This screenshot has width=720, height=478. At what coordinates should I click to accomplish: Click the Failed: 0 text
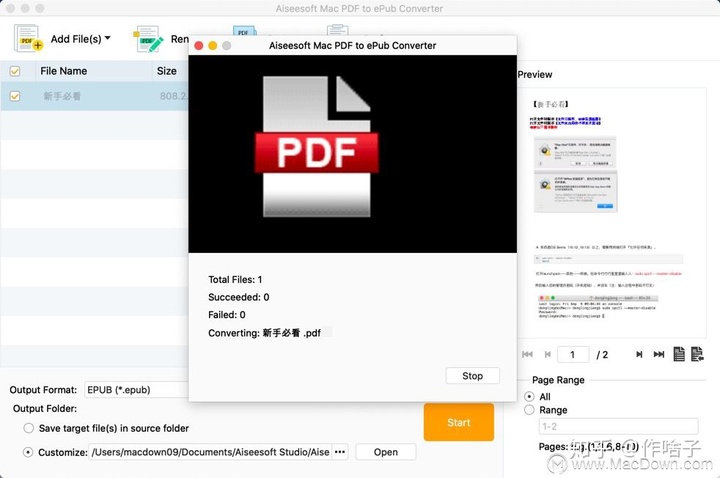coord(227,315)
